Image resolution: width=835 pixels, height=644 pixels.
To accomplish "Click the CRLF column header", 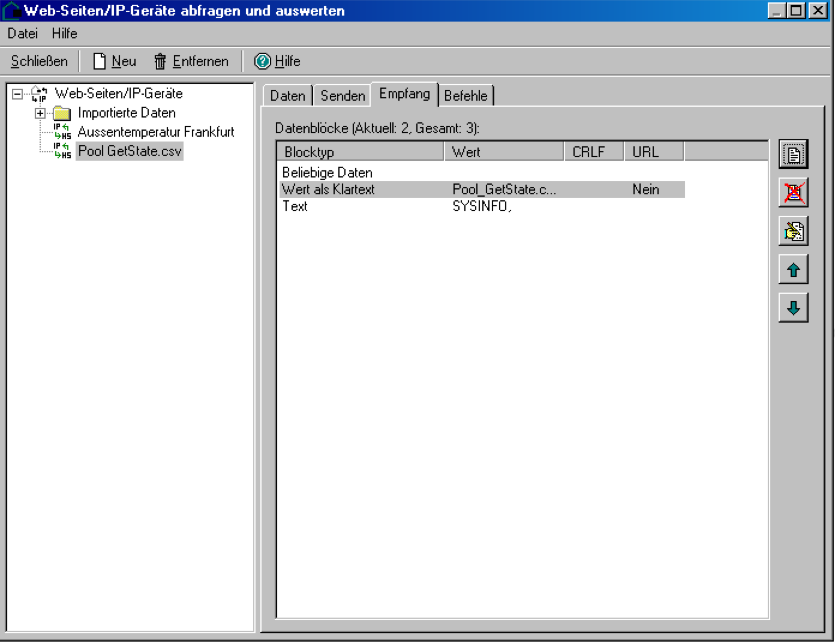I will 594,152.
